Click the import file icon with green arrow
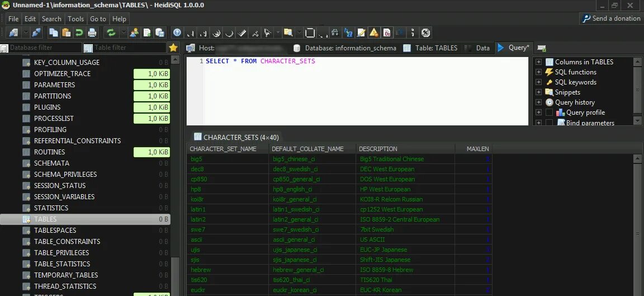The width and height of the screenshot is (644, 296). tap(147, 33)
